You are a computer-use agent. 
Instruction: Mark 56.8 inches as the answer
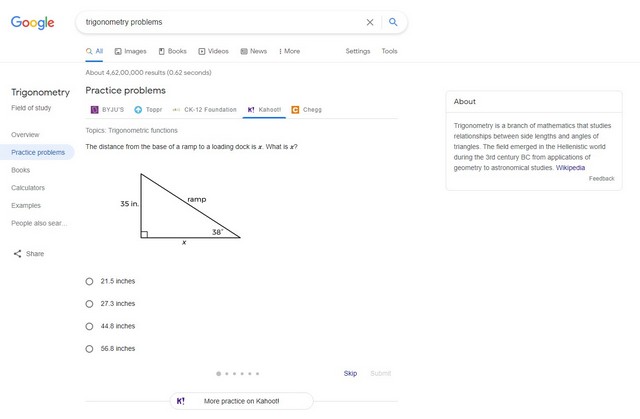(89, 349)
